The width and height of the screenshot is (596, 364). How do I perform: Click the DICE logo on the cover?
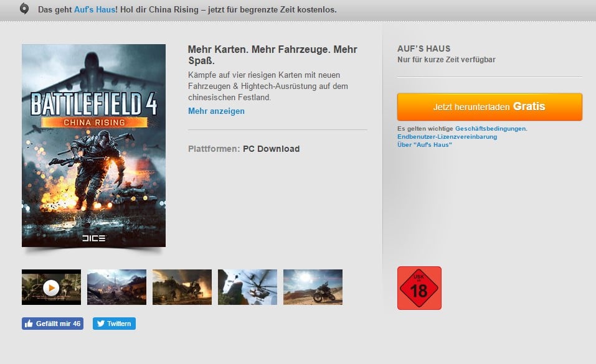pos(94,238)
